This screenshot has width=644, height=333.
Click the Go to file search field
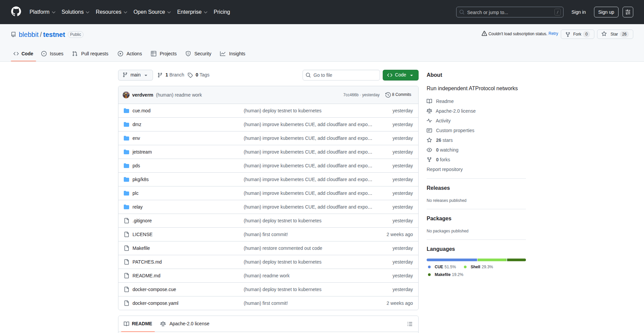coord(341,75)
